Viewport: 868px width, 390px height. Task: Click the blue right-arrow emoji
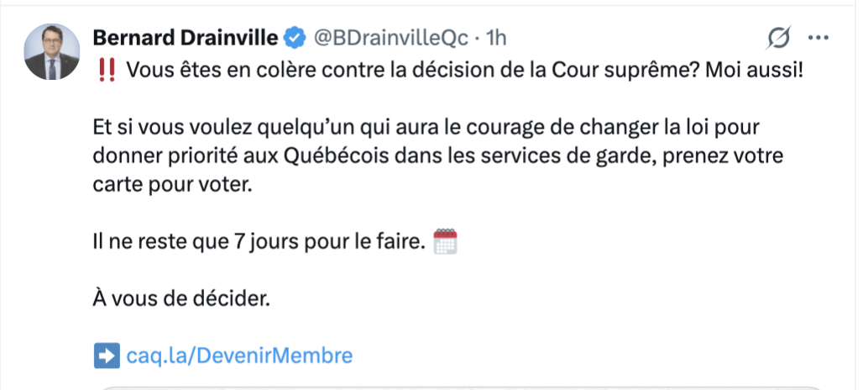coord(106,356)
